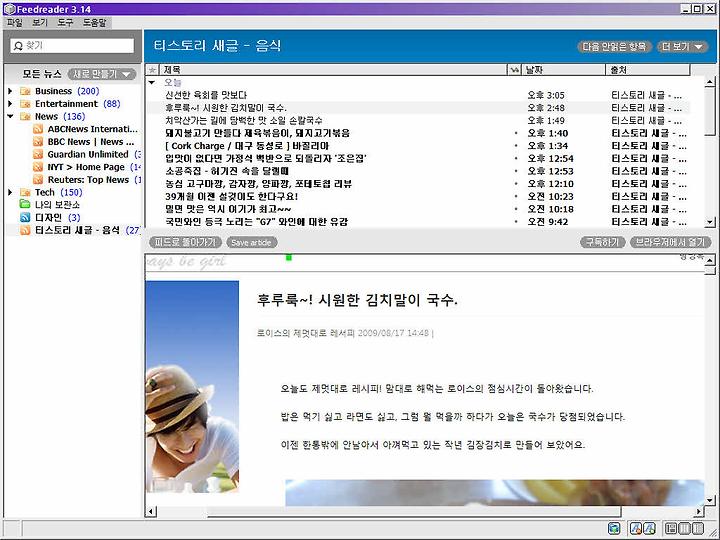The height and width of the screenshot is (540, 720).
Task: Select the article 치악산가는 길에 담백한 맛 소일 손칼국수
Action: point(243,120)
